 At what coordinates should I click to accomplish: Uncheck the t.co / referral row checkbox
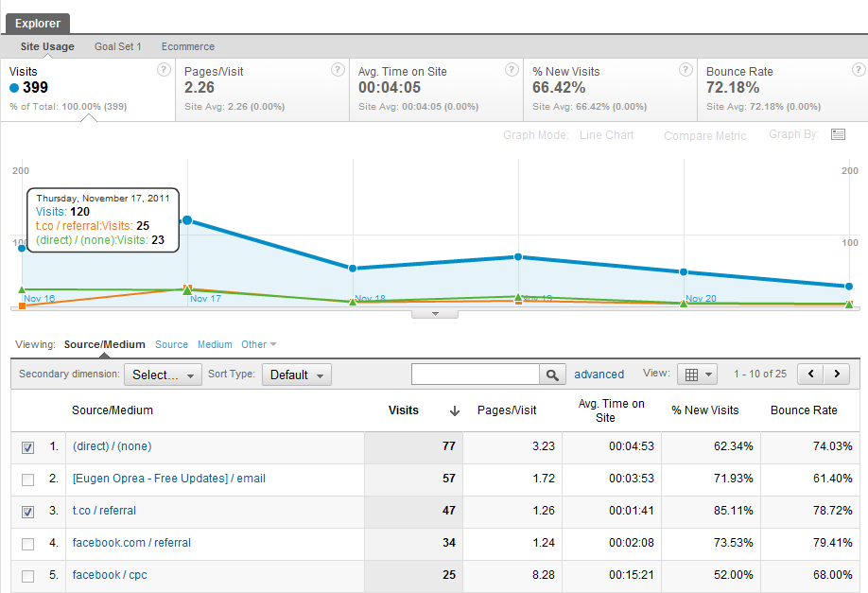point(27,512)
